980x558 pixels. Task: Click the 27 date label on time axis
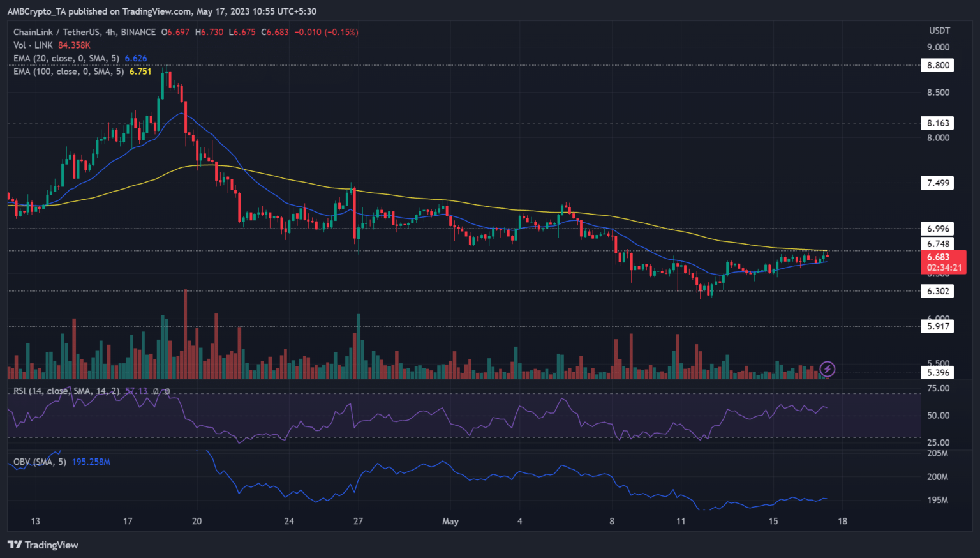coord(358,521)
